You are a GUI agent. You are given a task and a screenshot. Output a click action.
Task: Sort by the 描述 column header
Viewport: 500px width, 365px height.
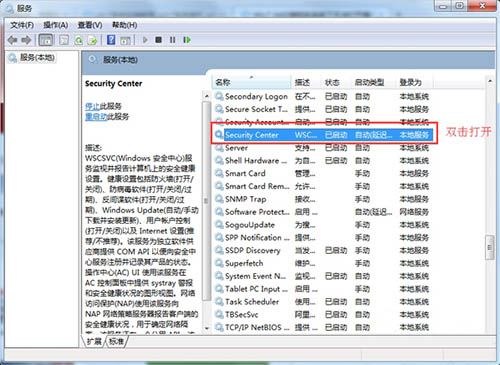(306, 82)
